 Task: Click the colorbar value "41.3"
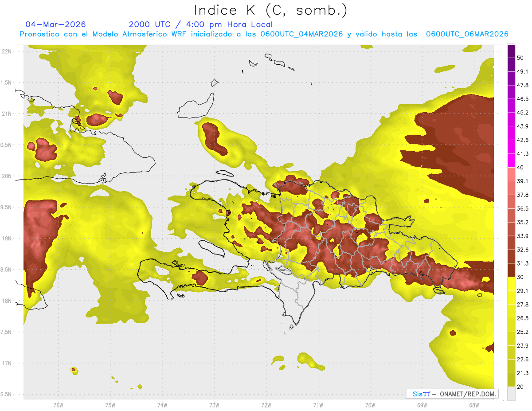pos(523,154)
